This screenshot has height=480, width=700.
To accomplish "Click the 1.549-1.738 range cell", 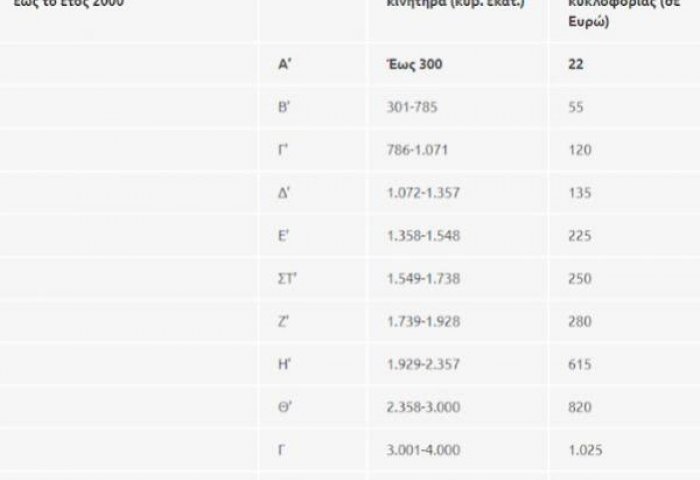I will click(423, 279).
